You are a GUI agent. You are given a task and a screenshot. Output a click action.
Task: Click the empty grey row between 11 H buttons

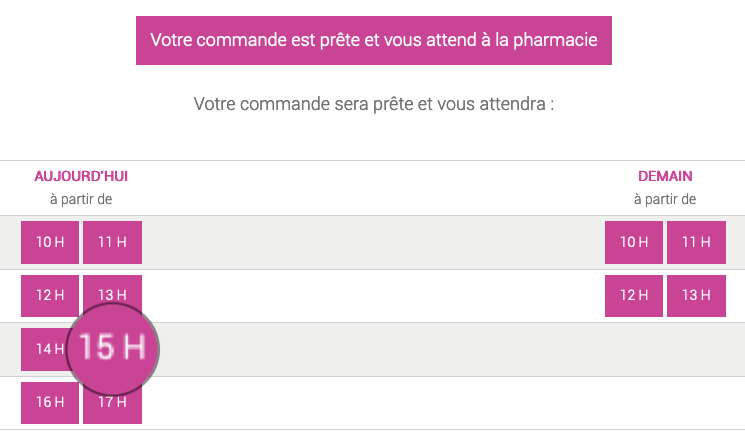[373, 242]
